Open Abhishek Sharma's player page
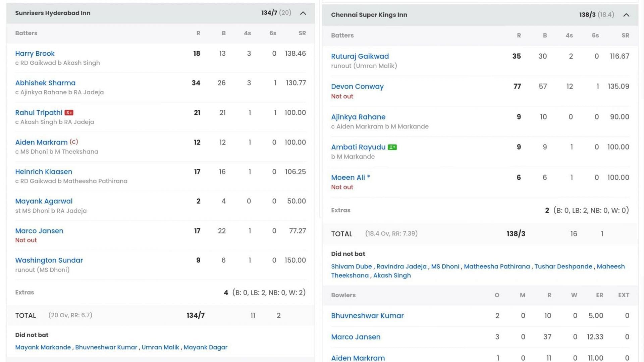 [45, 83]
